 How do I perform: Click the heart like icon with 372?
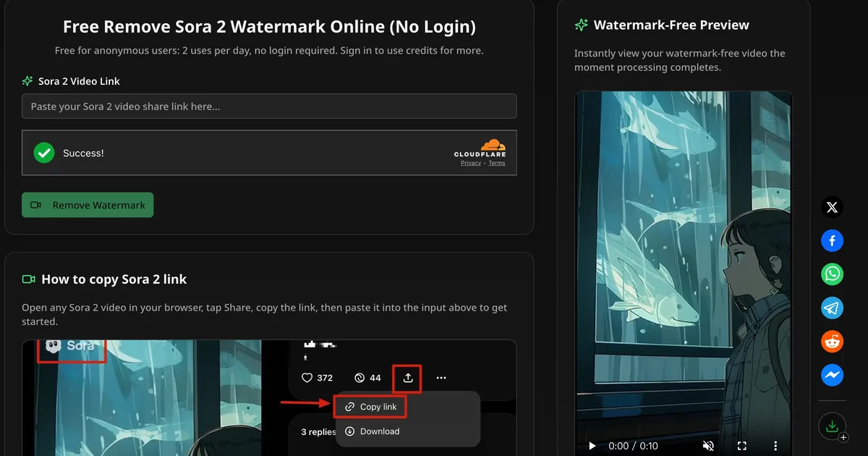[307, 378]
